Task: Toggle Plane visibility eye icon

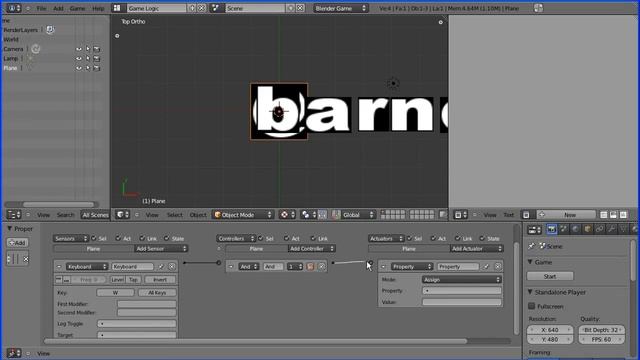Action: click(x=79, y=68)
